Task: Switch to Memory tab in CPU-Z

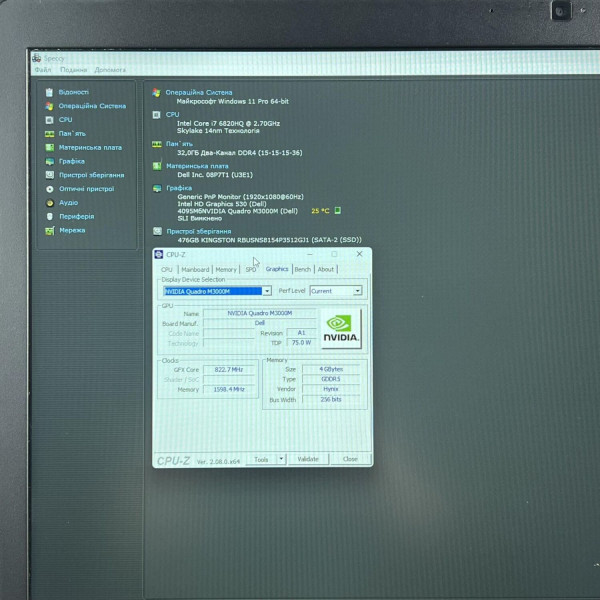Action: click(226, 269)
